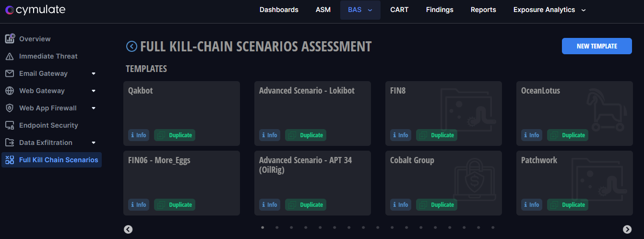Click the Data Exfiltration folder icon

10,143
